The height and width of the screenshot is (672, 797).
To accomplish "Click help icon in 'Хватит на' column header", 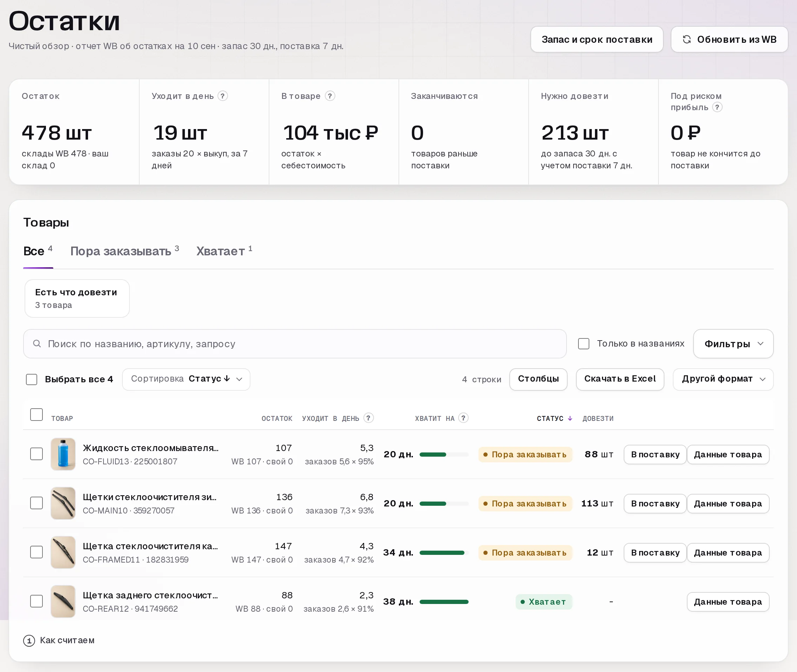I will 463,418.
